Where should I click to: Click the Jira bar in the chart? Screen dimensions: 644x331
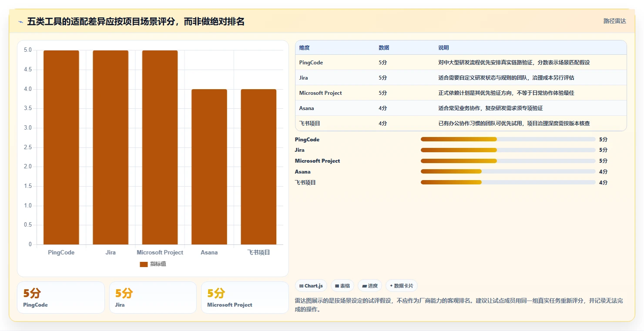111,147
